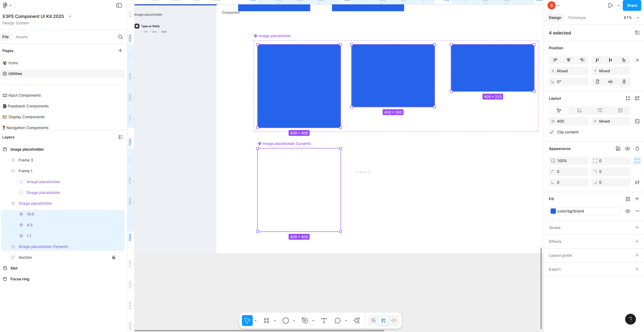644x332 pixels.
Task: Expand comment tools dropdown arrow
Action: pos(346,321)
